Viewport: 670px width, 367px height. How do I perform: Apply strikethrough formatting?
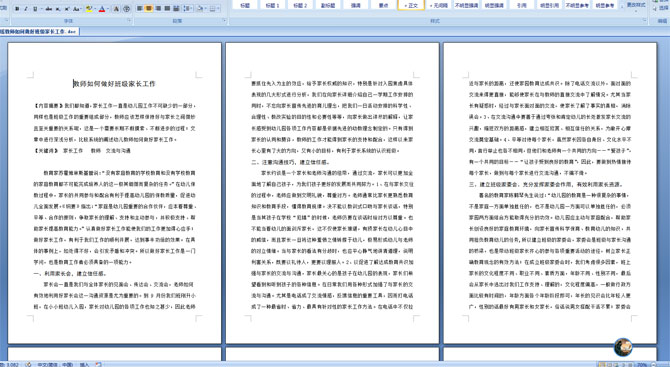49,9
